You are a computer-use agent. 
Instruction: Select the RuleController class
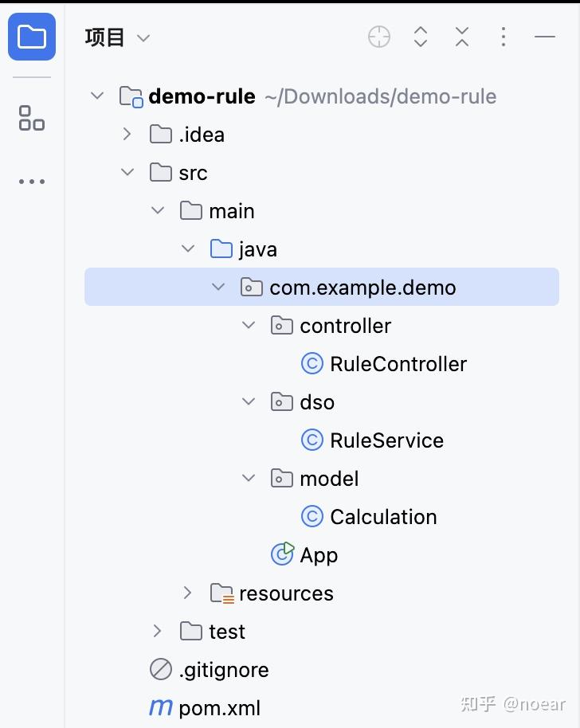[x=398, y=364]
